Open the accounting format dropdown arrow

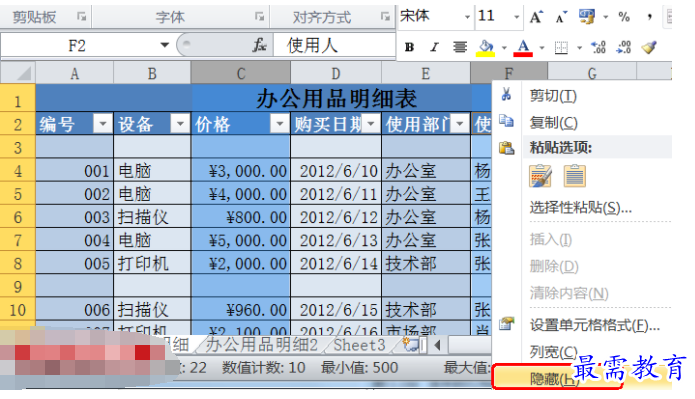pos(605,17)
